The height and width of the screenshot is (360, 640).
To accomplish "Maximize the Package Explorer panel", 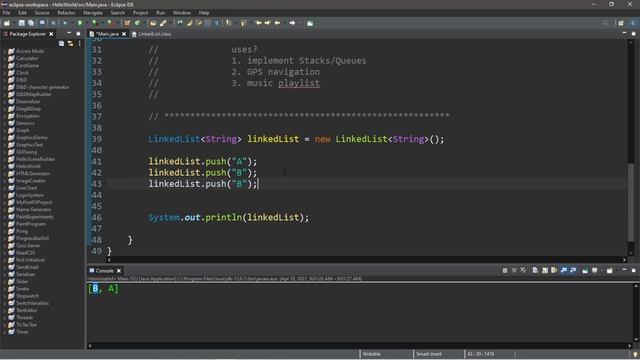I will (78, 33).
